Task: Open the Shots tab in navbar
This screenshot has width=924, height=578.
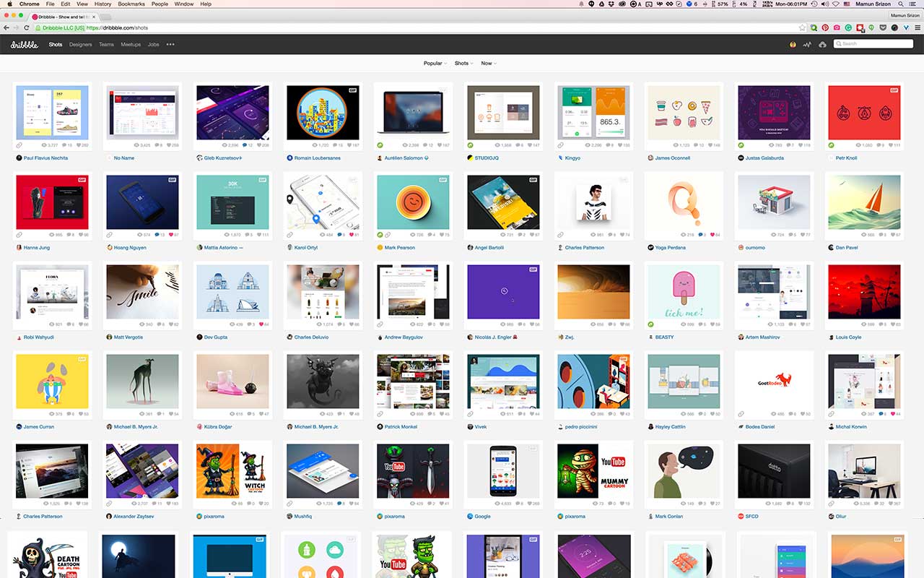Action: [x=56, y=45]
